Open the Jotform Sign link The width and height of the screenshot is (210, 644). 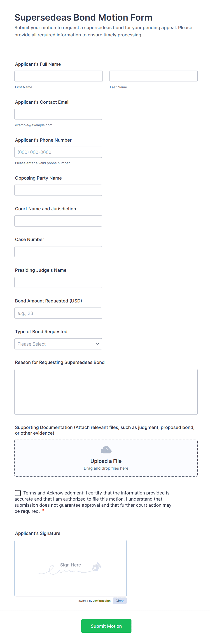[102, 601]
